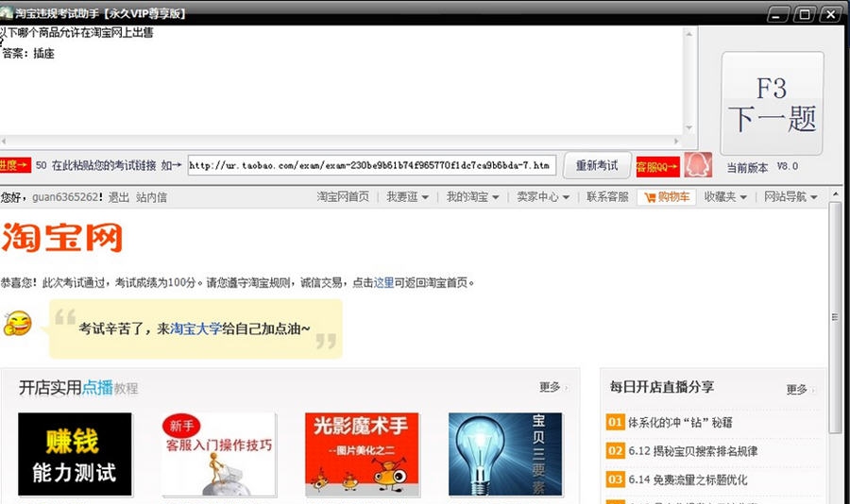Expand the 网站导航 site navigation dropdown
The image size is (850, 504).
click(x=790, y=196)
